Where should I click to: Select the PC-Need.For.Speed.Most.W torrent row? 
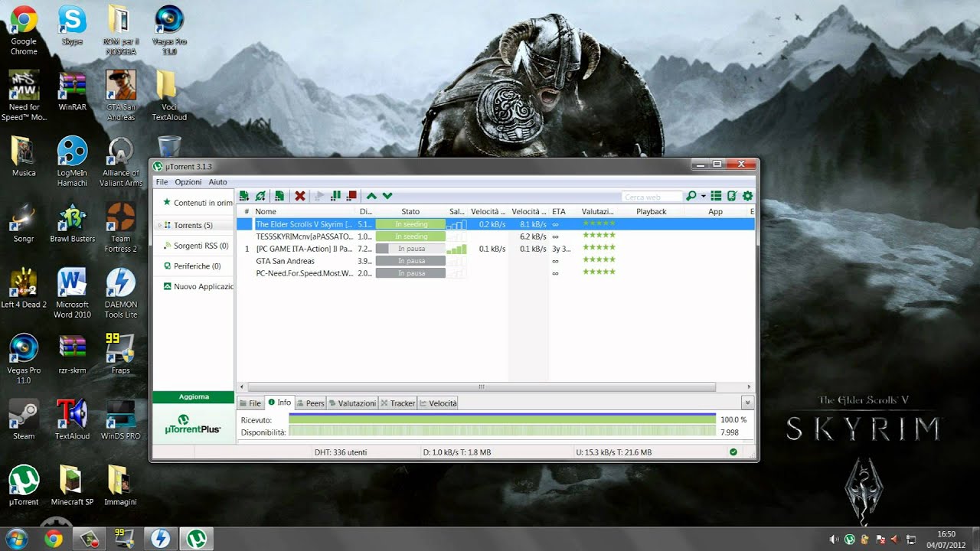pyautogui.click(x=495, y=273)
